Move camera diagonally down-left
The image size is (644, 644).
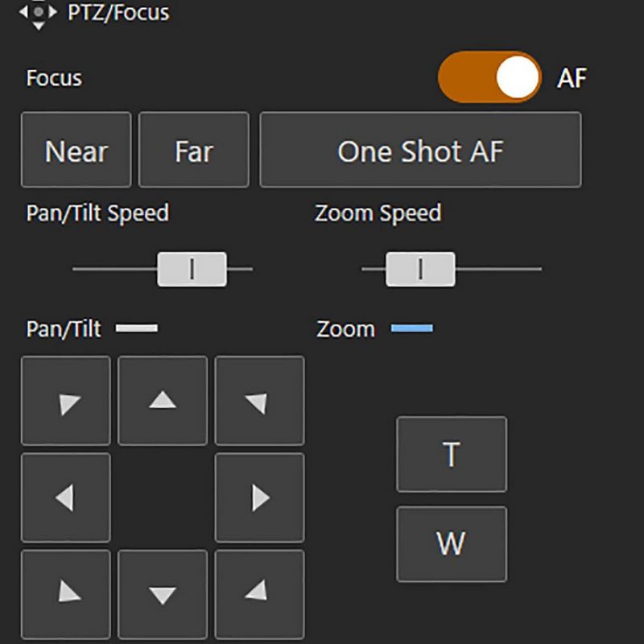tap(65, 594)
